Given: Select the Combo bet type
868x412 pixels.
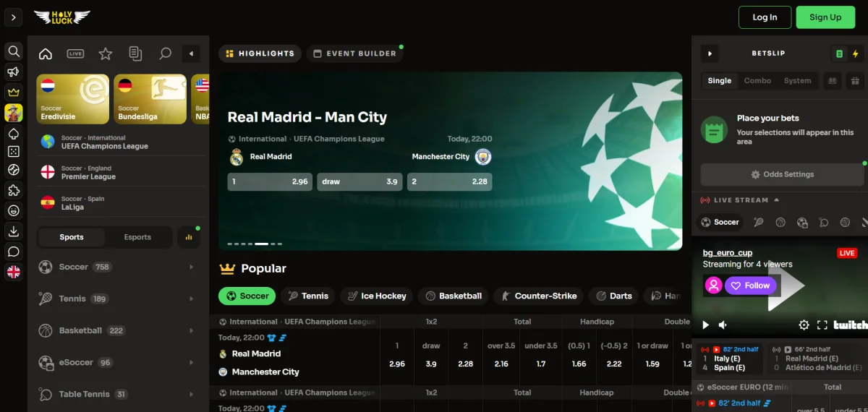Looking at the screenshot, I should pos(757,81).
